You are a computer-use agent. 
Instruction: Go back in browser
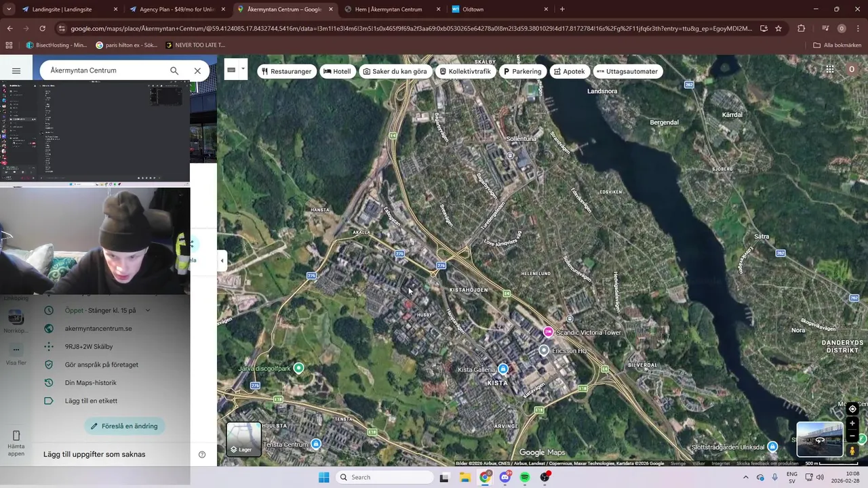[x=9, y=28]
